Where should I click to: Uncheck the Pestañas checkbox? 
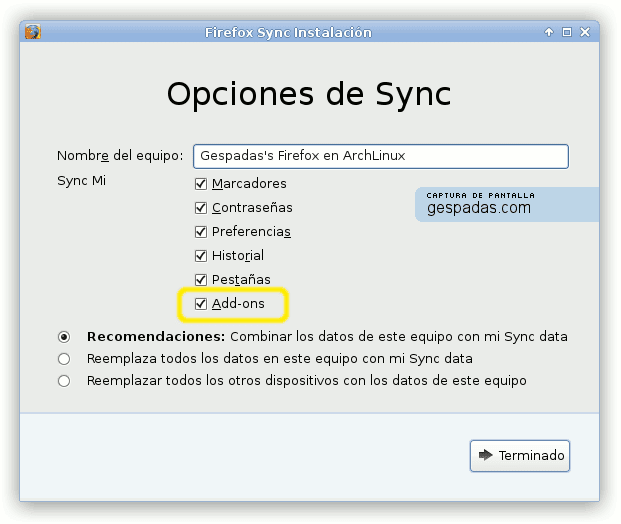coord(201,280)
